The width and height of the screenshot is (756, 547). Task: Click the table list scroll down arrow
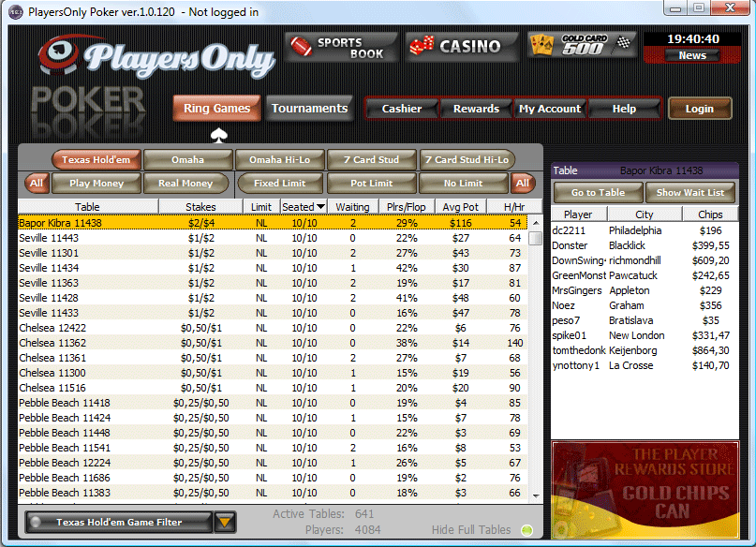click(x=536, y=495)
